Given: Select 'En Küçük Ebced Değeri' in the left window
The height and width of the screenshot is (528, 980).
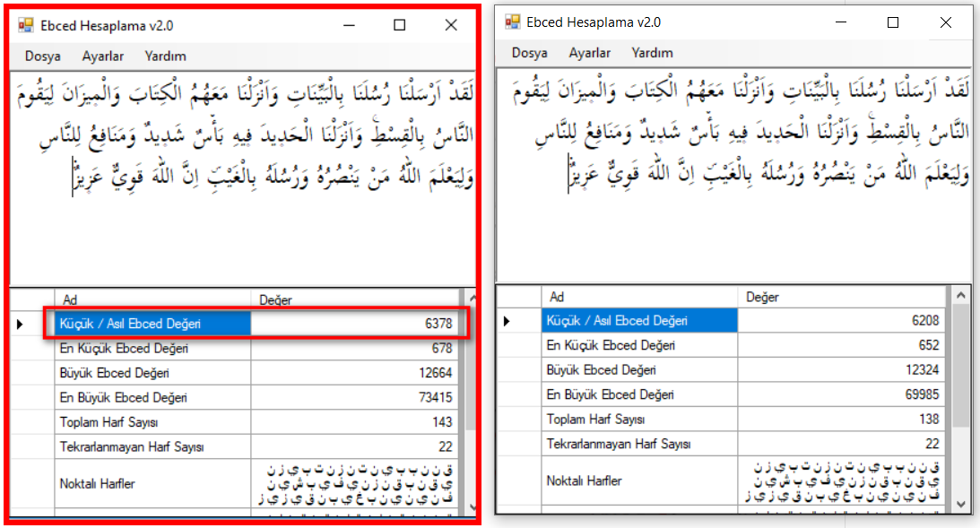Looking at the screenshot, I should click(124, 348).
